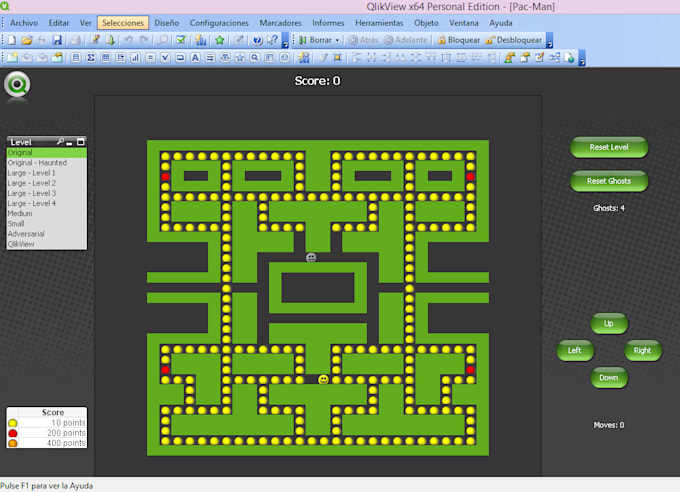Click the Reset Ghosts button
The image size is (680, 492).
click(609, 181)
